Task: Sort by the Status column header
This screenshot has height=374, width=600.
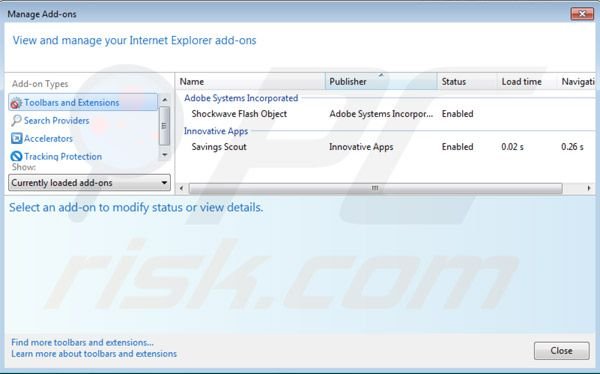Action: pos(467,82)
